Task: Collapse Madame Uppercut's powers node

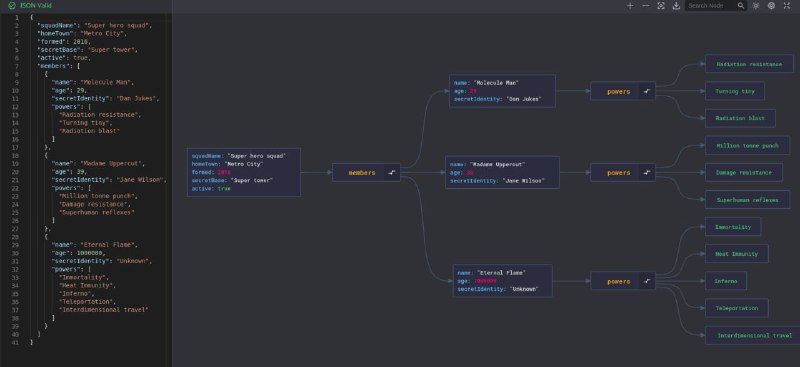Action: coord(647,173)
